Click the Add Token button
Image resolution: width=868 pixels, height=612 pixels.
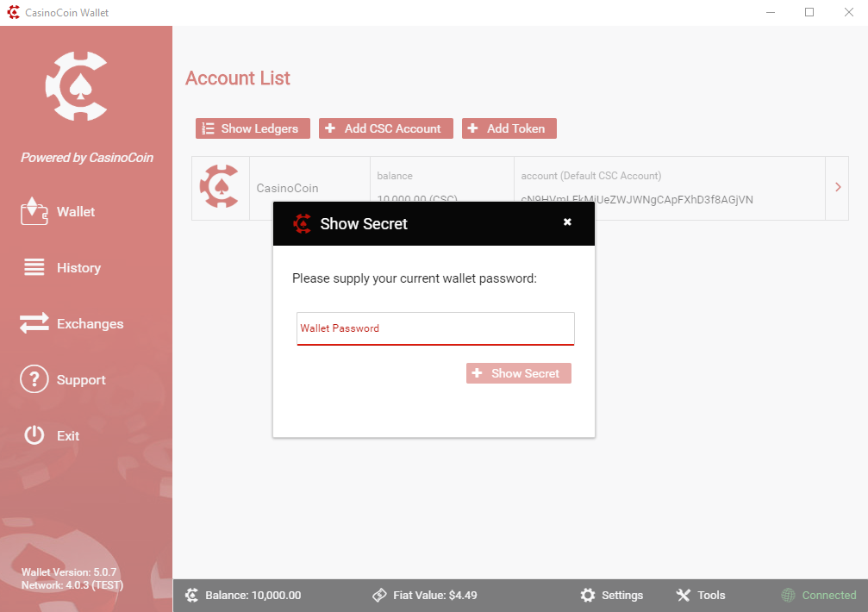[509, 128]
